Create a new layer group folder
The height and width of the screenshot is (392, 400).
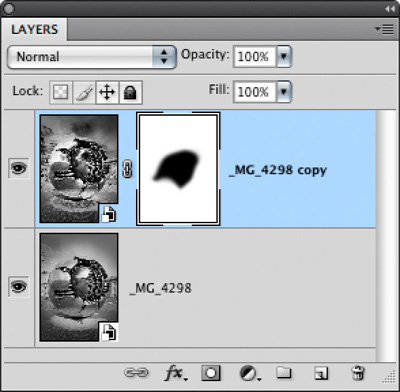coord(284,372)
